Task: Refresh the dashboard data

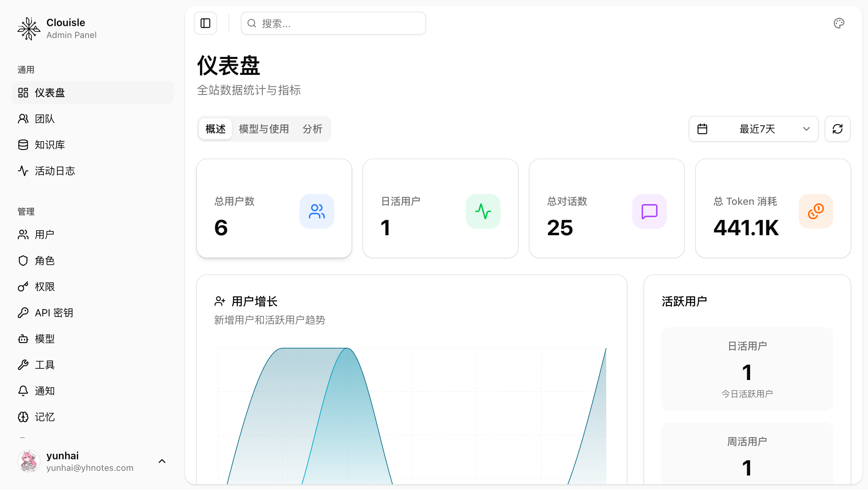Action: click(x=838, y=129)
